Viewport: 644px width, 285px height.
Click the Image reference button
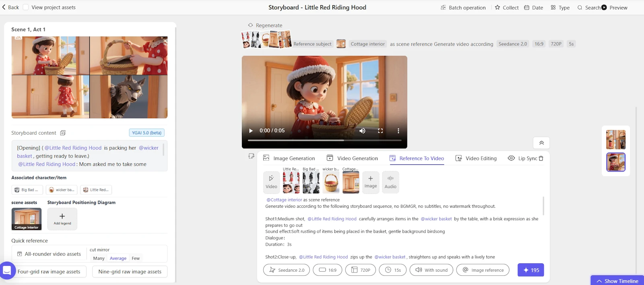pos(483,270)
